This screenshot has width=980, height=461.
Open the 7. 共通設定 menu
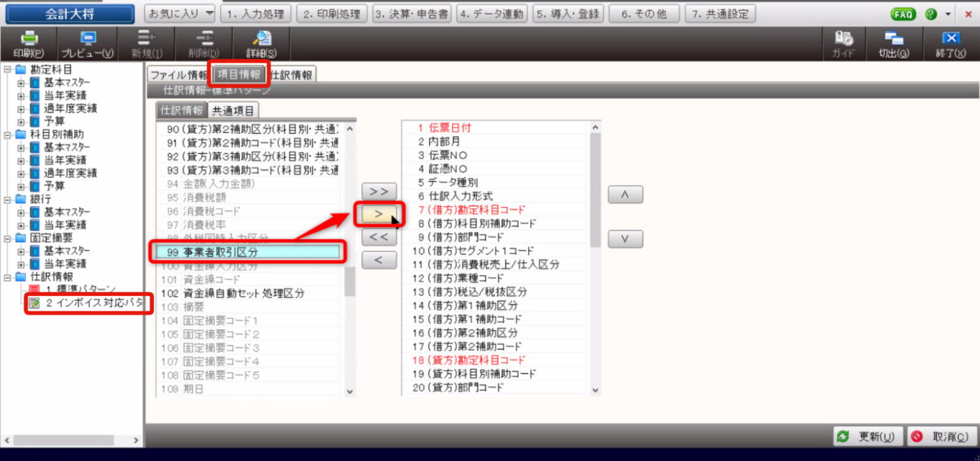pyautogui.click(x=721, y=13)
